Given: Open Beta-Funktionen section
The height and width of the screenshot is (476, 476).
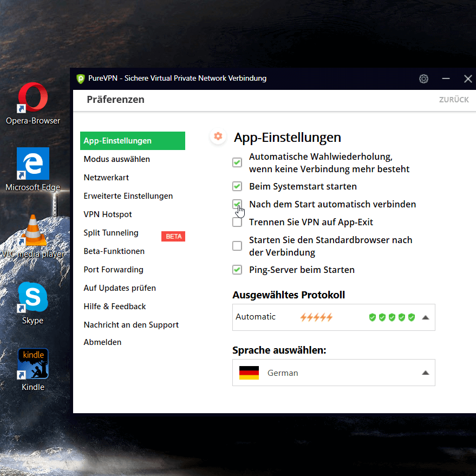Looking at the screenshot, I should (x=114, y=251).
